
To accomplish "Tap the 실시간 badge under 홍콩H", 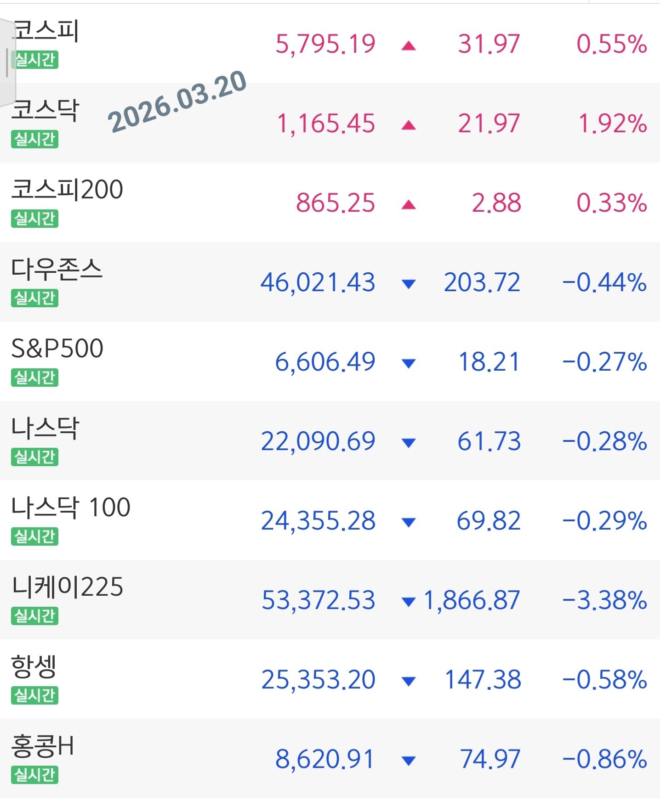I will tap(35, 775).
